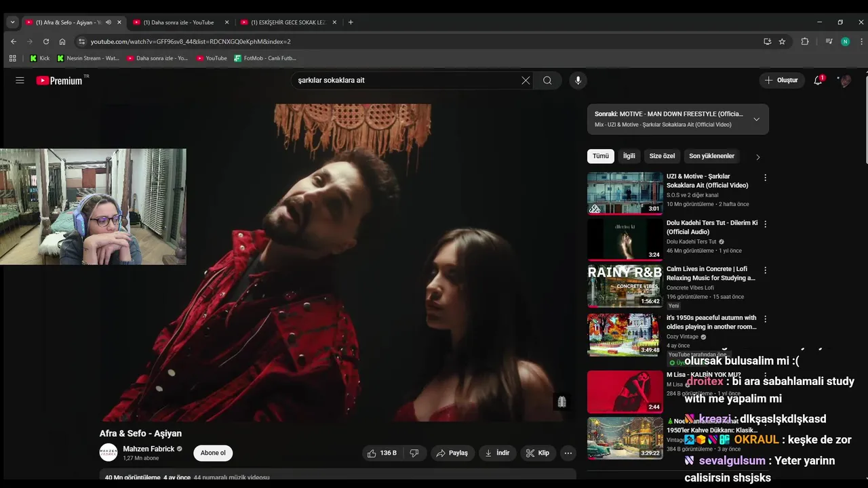This screenshot has height=488, width=868.
Task: Clear the search box with the X
Action: click(526, 80)
